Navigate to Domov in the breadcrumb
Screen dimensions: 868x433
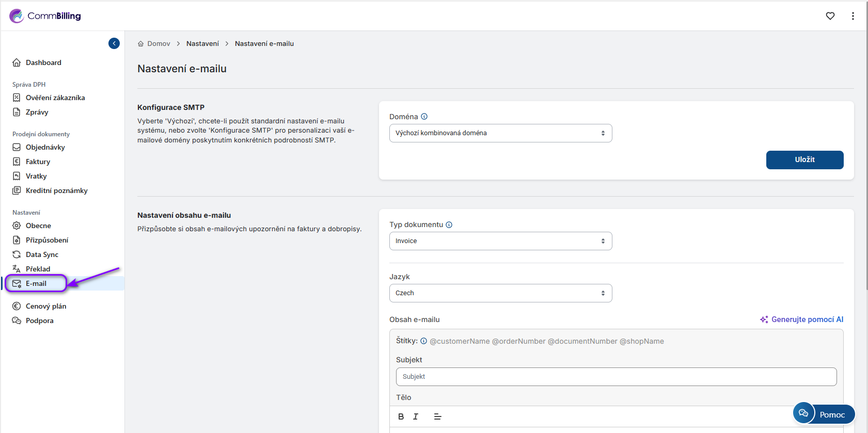[158, 44]
